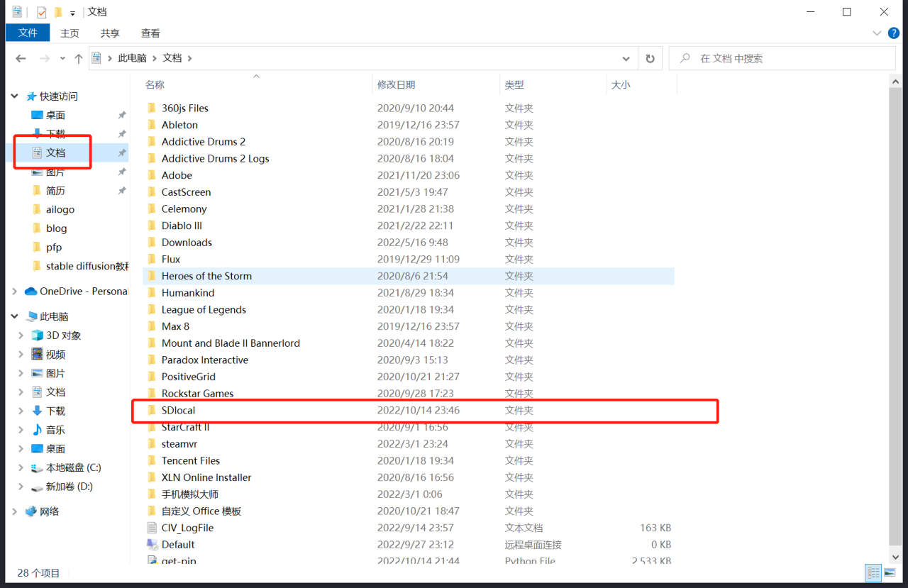The image size is (908, 588).
Task: Select ailogo folder in sidebar
Action: (x=60, y=209)
